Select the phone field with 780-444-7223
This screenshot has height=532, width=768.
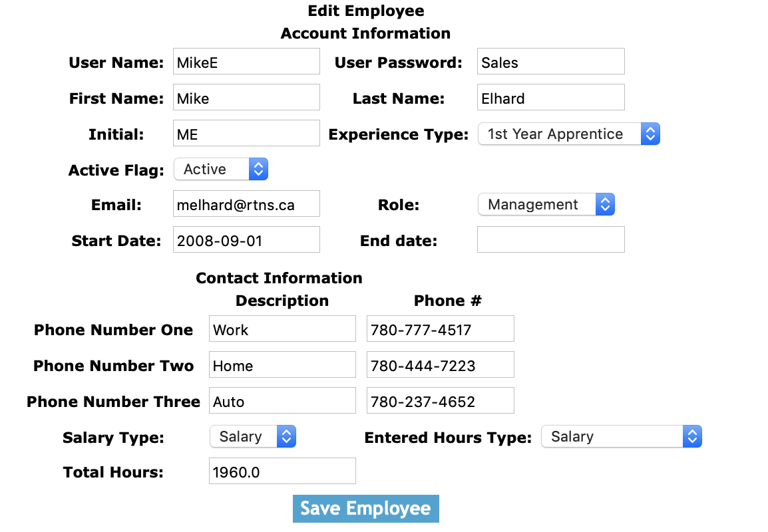[x=440, y=365]
